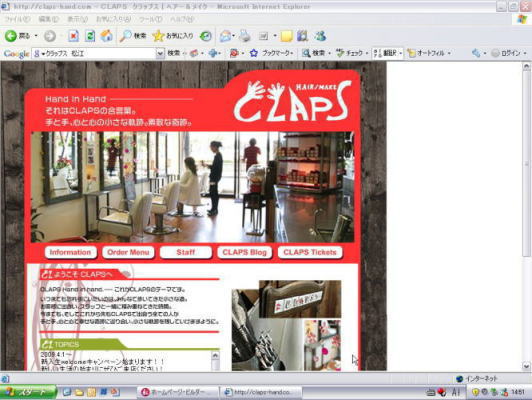Open the Messenger people icon
Screen dimensions: 532x400
tap(320, 36)
